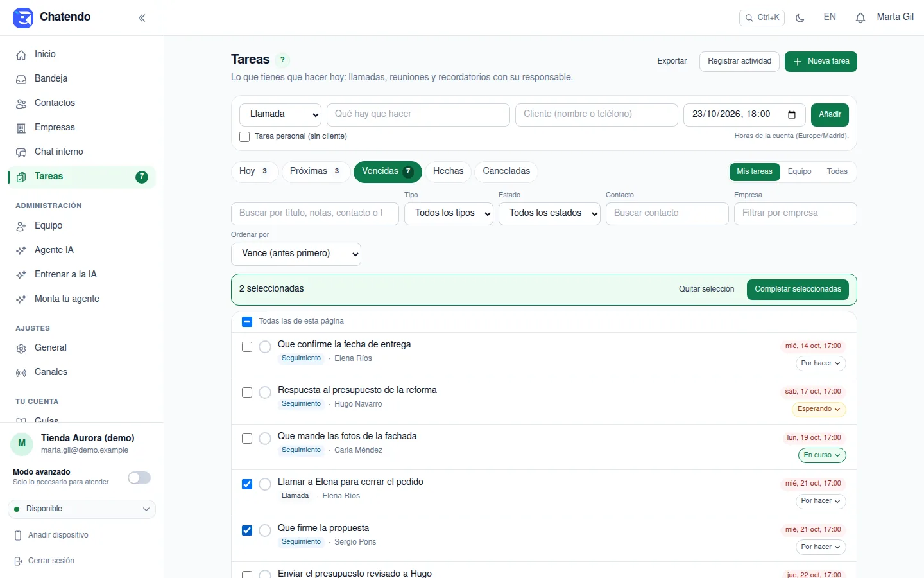The height and width of the screenshot is (578, 924).
Task: Select checkbox for Que confirme la fecha de entrega
Action: (247, 347)
